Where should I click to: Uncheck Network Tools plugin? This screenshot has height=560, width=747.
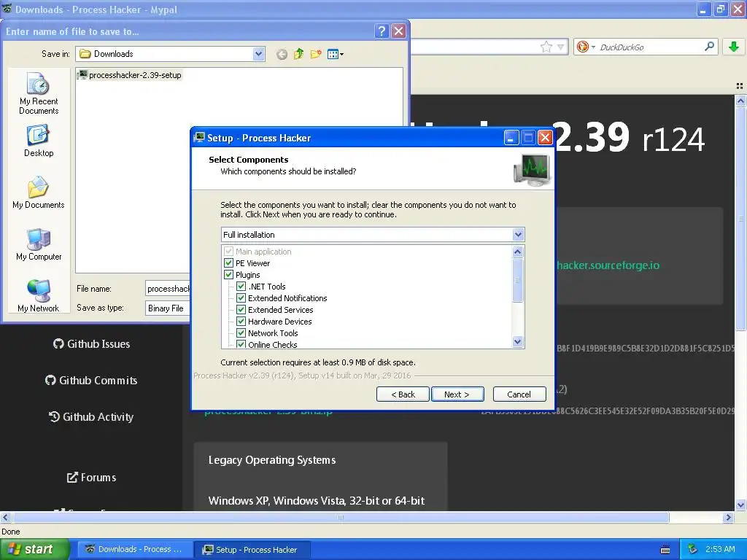[x=241, y=333]
